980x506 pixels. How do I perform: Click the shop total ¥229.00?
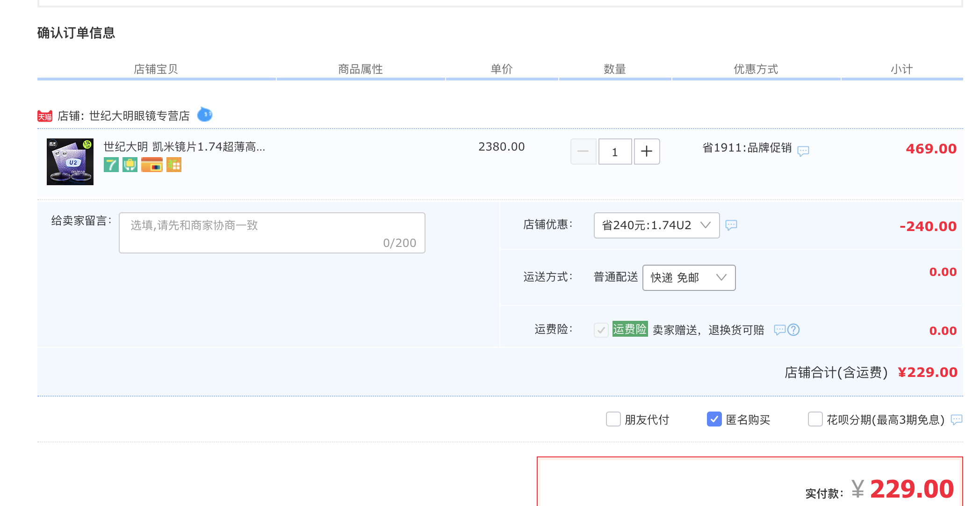coord(928,372)
